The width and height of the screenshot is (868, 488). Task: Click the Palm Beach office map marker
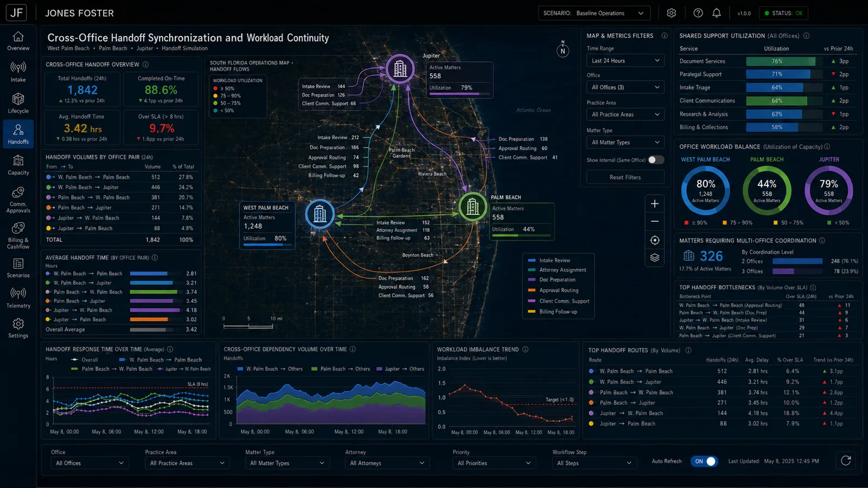(x=473, y=207)
